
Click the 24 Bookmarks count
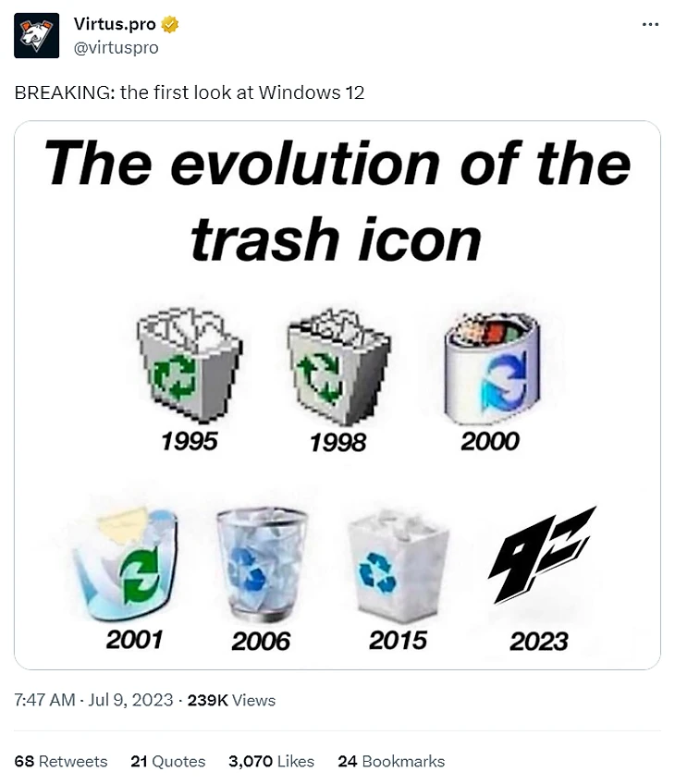(x=391, y=761)
